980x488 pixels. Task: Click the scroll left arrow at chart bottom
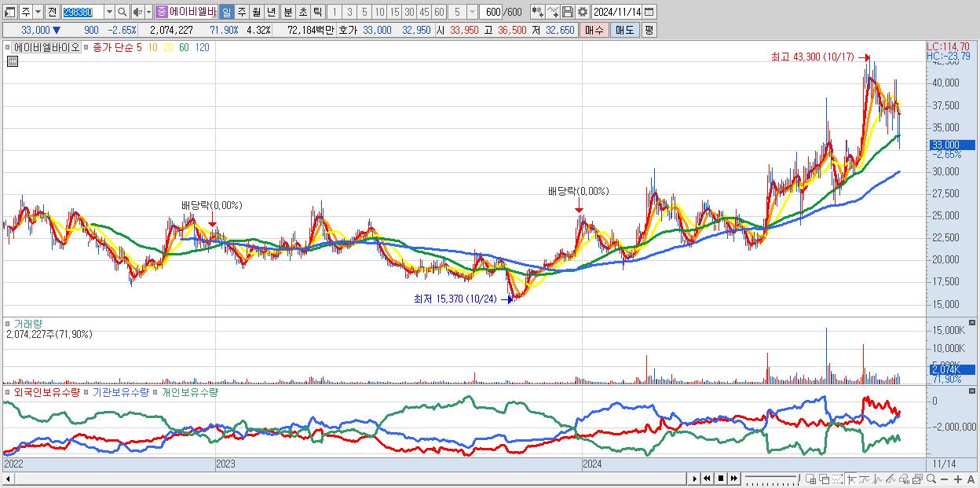[9, 479]
